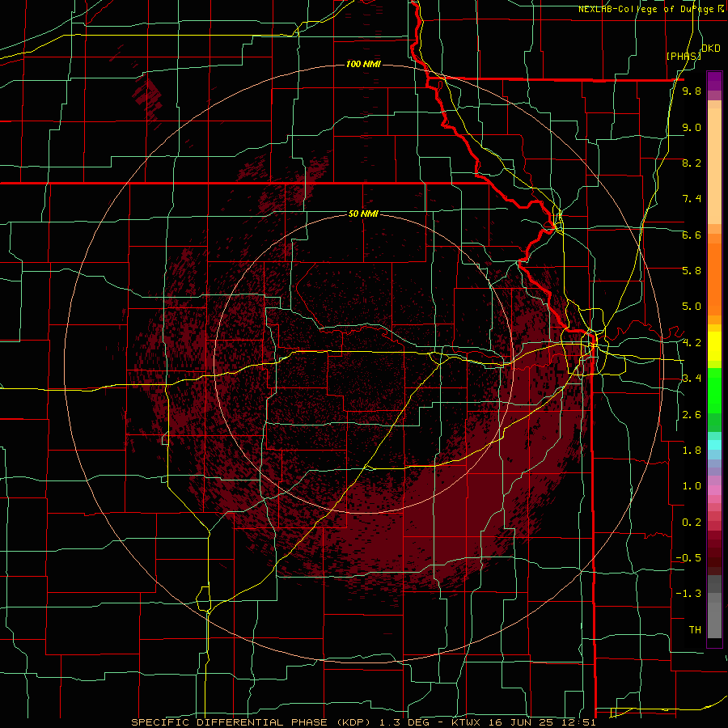Viewport: 728px width, 728px height.
Task: Pick the purple segment of the color bar
Action: (x=714, y=81)
